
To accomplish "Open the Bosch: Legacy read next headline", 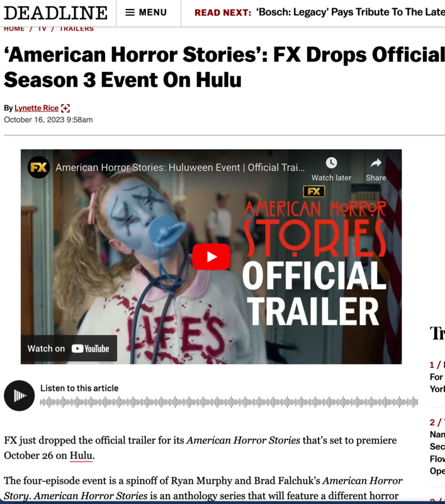I will click(x=351, y=12).
